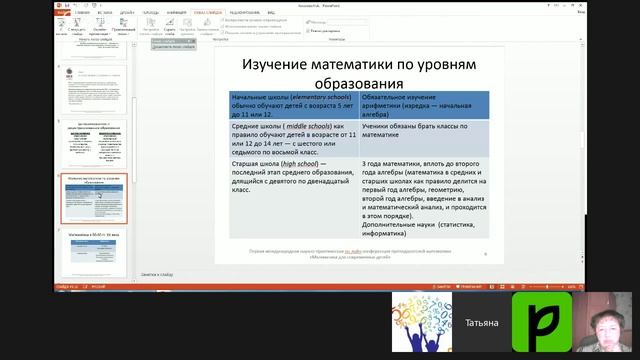640x360 pixels.
Task: Toggle Comments (Примечания) button in status bar
Action: [469, 287]
